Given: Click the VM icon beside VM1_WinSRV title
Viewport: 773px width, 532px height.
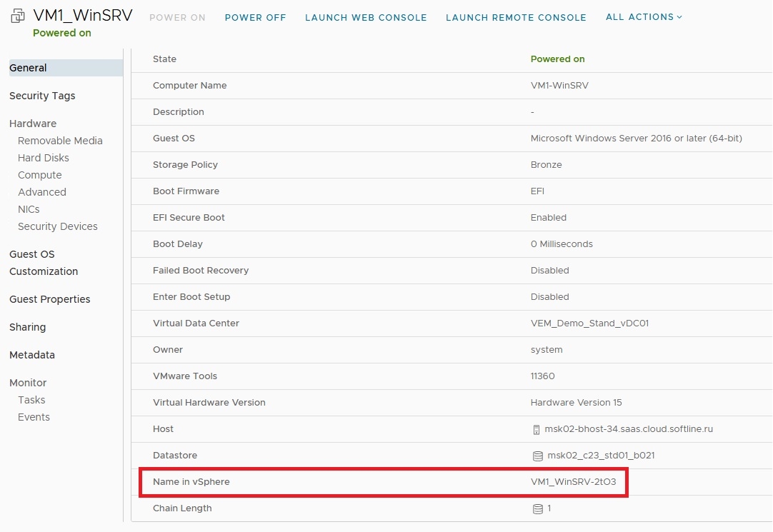Looking at the screenshot, I should coord(18,16).
